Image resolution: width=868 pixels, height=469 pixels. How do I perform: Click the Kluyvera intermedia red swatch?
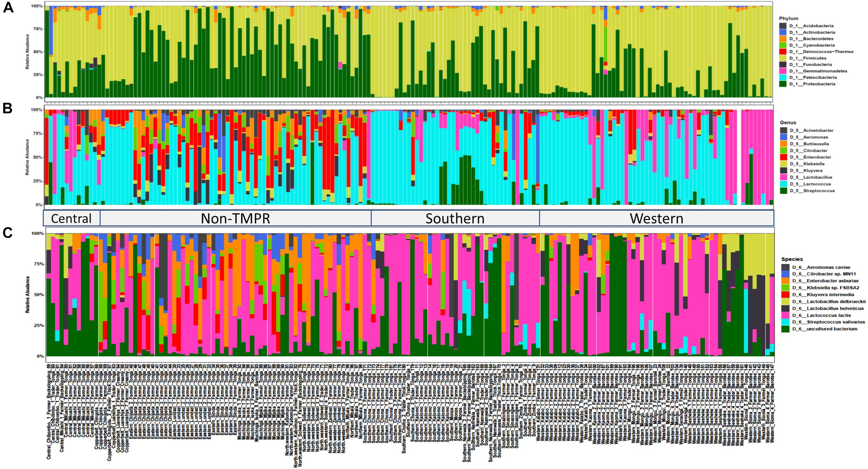coord(785,294)
